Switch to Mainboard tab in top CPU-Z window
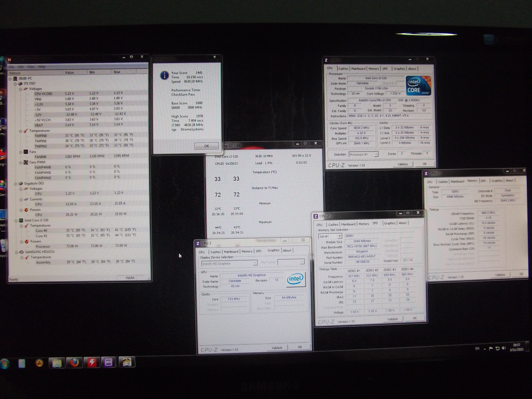This screenshot has height=399, width=532. (x=358, y=69)
